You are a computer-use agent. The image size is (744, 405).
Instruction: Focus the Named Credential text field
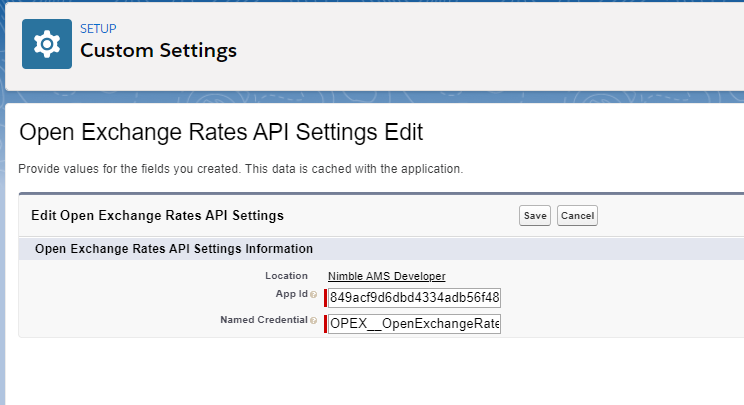[414, 323]
